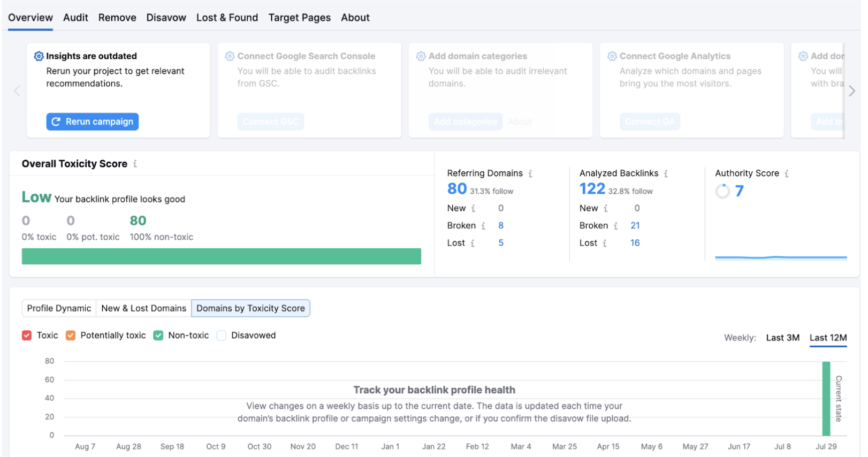The height and width of the screenshot is (457, 868).
Task: Select the Profile Dynamic chart tab
Action: [59, 308]
